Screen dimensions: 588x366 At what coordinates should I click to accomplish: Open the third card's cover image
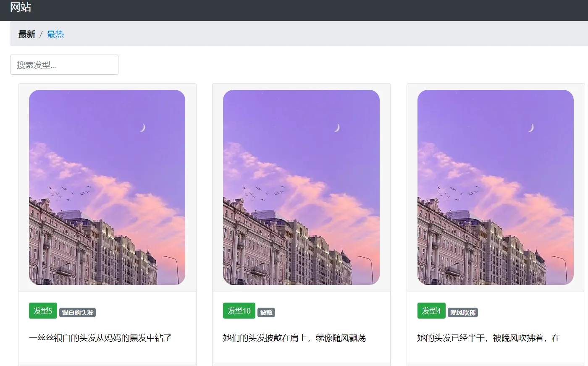[x=495, y=187]
